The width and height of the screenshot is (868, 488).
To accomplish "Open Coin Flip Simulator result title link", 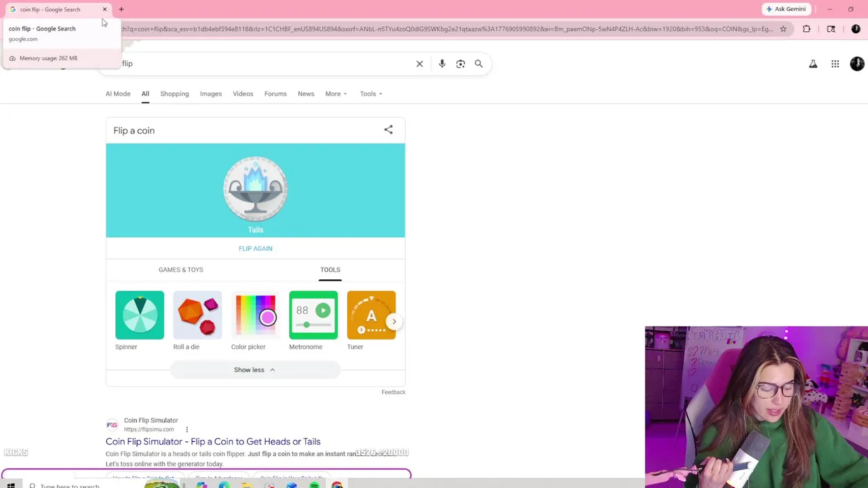I will coord(213,441).
